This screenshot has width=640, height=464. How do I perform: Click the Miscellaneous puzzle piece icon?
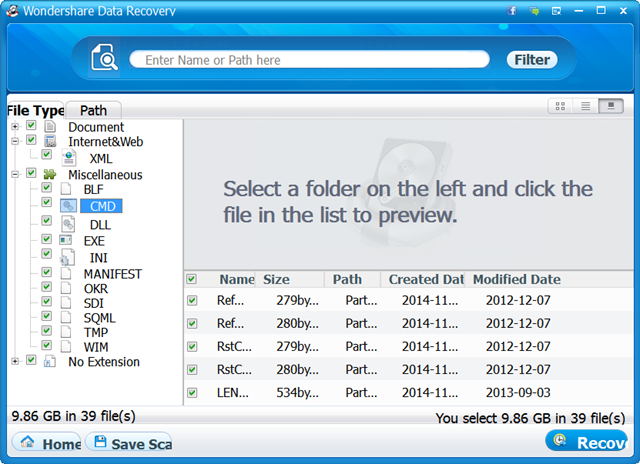[50, 174]
